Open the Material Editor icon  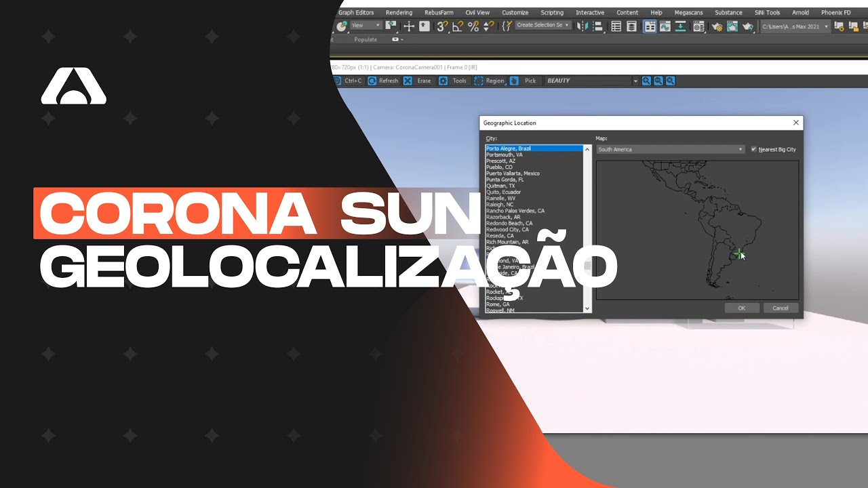pos(699,26)
